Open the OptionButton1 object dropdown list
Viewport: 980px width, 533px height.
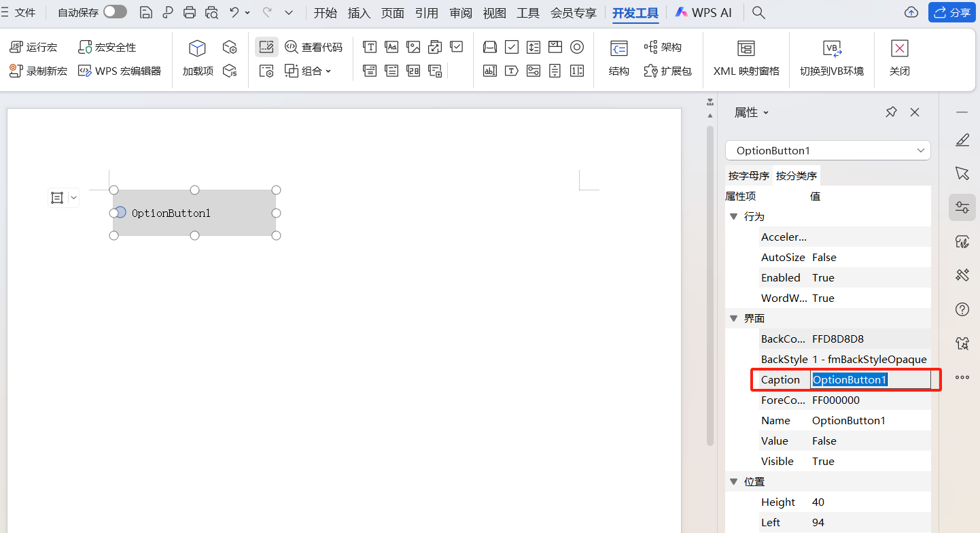(x=921, y=150)
